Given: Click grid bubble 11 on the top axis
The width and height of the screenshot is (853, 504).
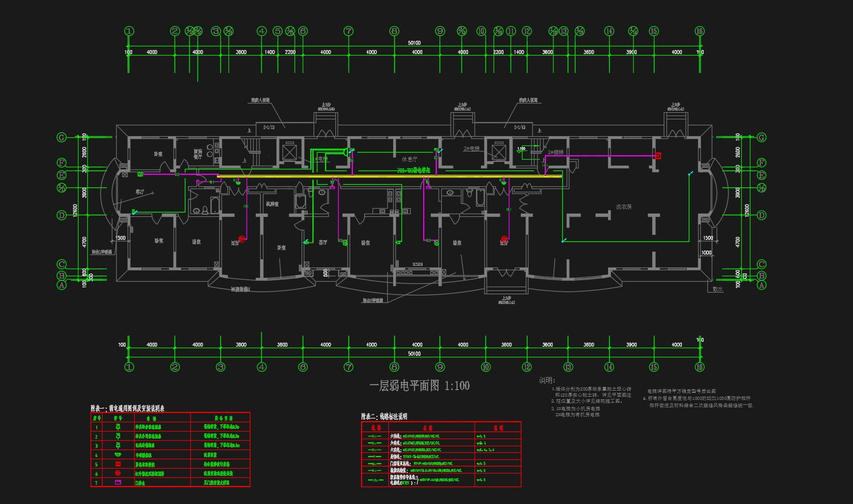Looking at the screenshot, I should pyautogui.click(x=511, y=31).
